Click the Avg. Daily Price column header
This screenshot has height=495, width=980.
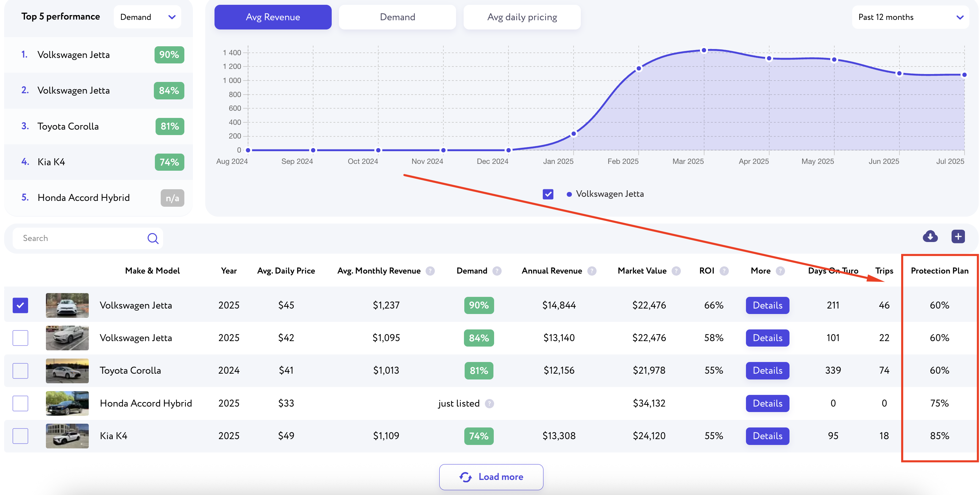coord(286,271)
